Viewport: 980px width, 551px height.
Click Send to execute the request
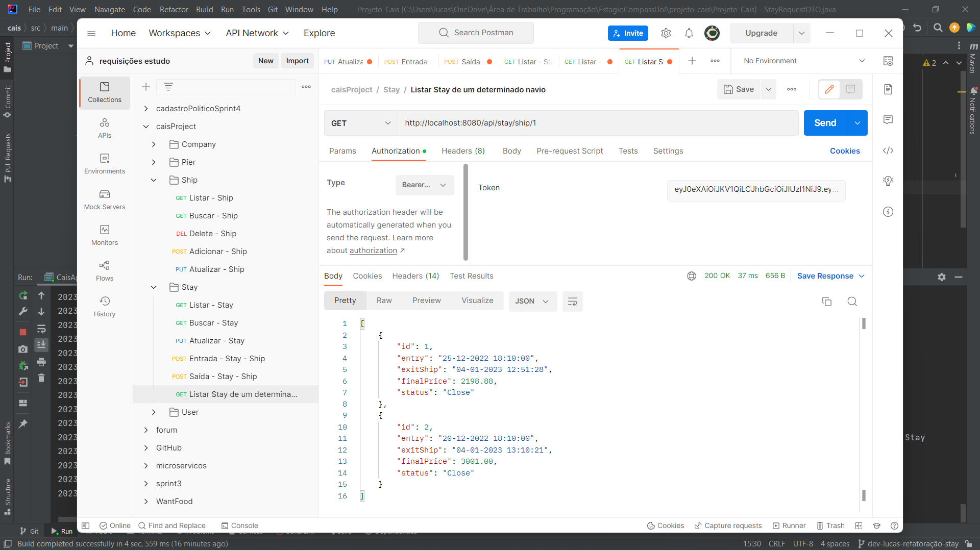[x=825, y=122]
